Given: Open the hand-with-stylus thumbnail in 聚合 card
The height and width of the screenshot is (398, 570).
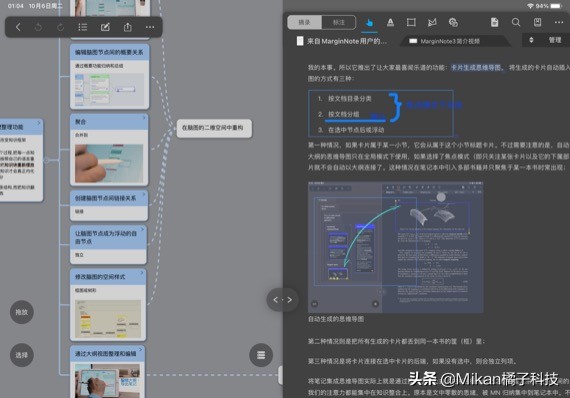Looking at the screenshot, I should pos(109,163).
